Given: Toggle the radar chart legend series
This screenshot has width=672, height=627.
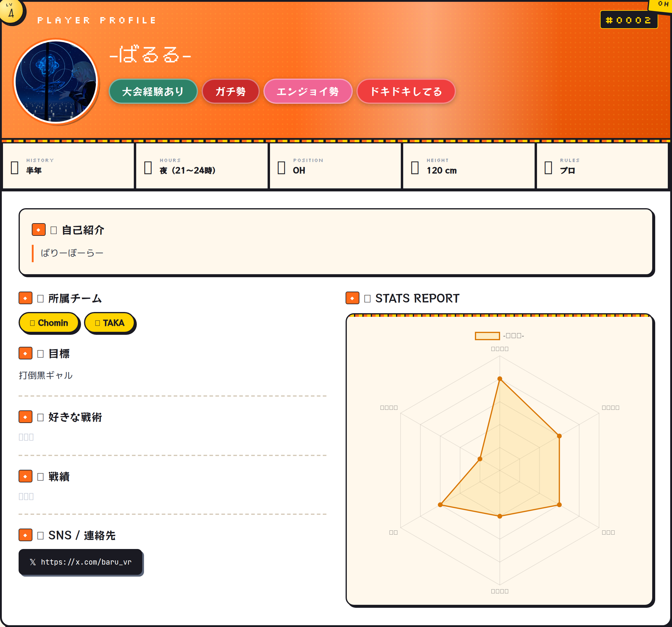Looking at the screenshot, I should pos(487,336).
